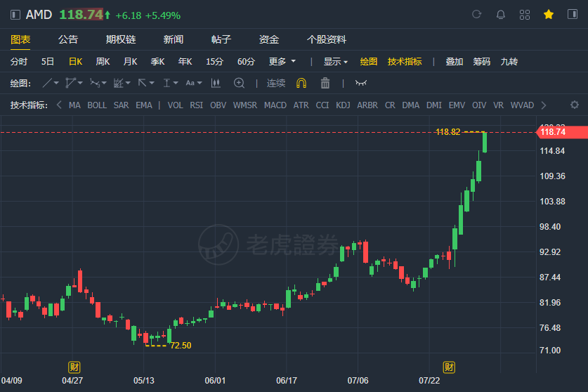Toggle the 九转 indicator

pos(509,62)
